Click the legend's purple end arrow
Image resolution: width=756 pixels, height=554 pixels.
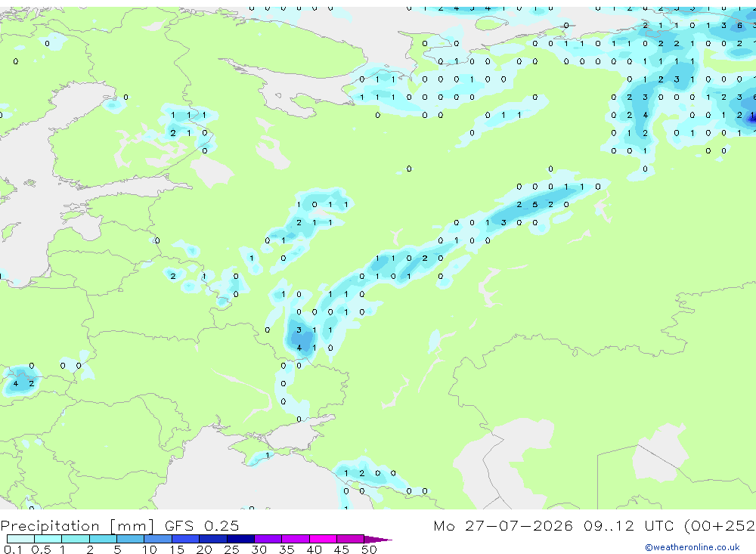[x=378, y=539]
